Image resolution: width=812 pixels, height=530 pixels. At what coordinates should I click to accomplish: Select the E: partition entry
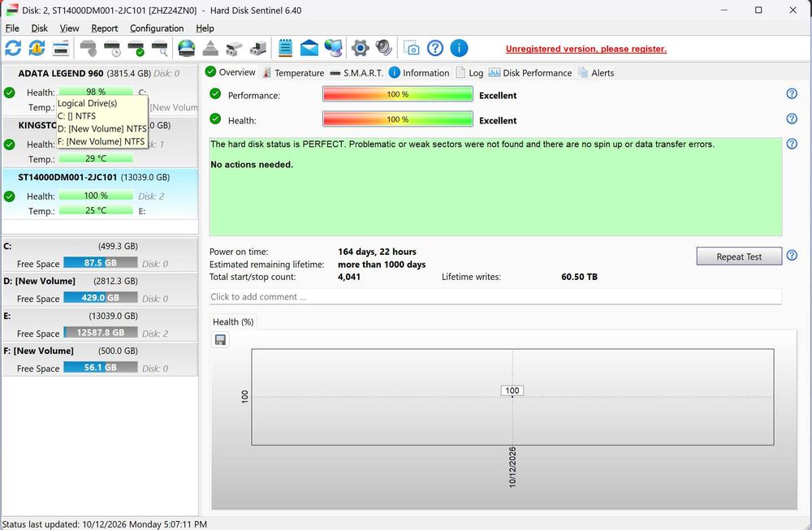pos(100,325)
